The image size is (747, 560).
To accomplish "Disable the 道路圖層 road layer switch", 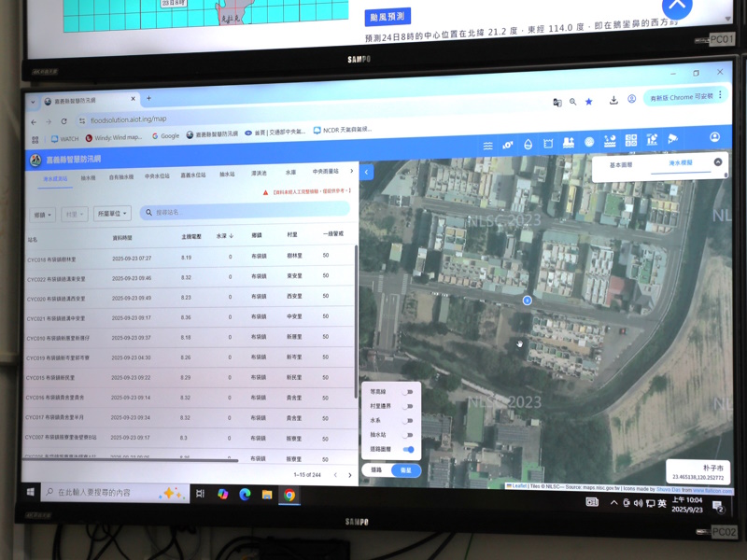I will click(x=408, y=449).
